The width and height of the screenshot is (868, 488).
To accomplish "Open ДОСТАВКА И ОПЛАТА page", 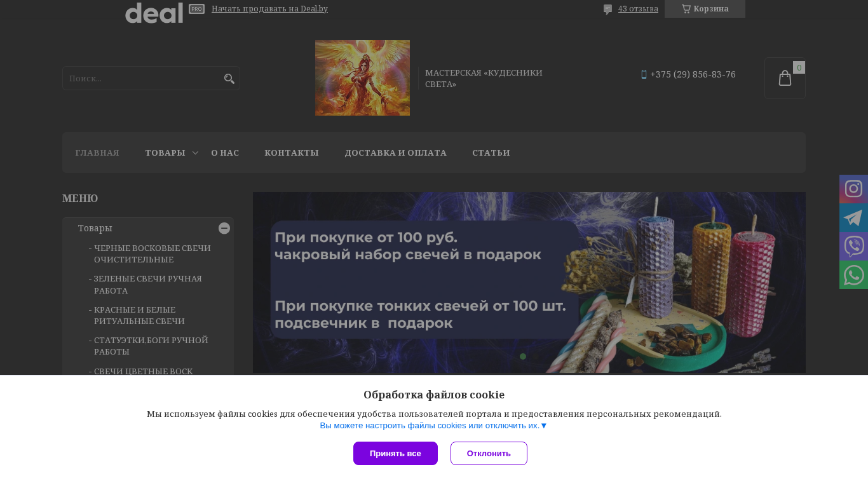I will click(x=395, y=152).
